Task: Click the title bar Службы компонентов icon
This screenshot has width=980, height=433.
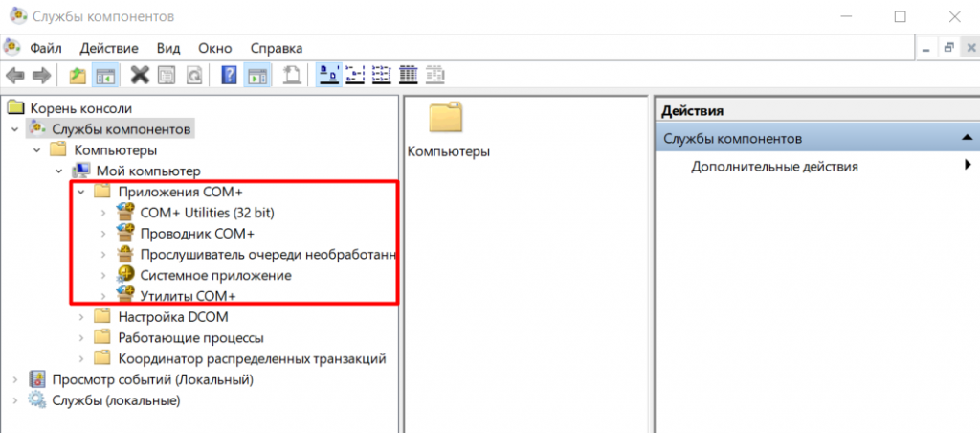Action: [17, 15]
